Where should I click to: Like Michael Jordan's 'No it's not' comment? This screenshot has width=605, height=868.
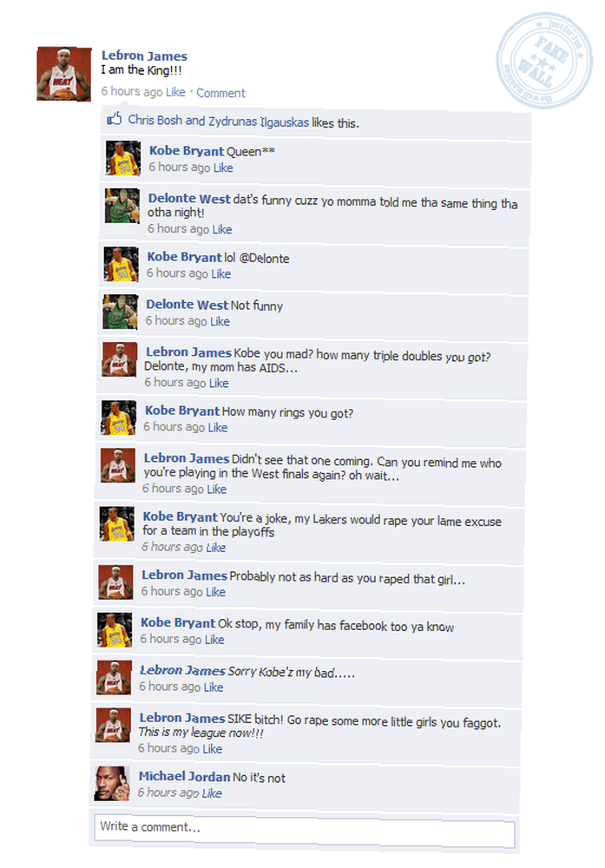(212, 793)
